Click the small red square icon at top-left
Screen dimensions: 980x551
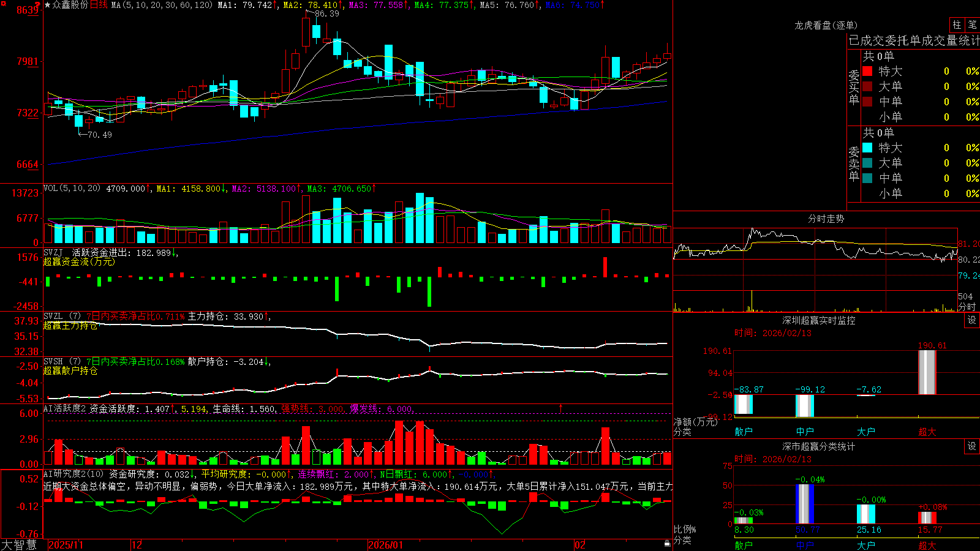pos(4,4)
